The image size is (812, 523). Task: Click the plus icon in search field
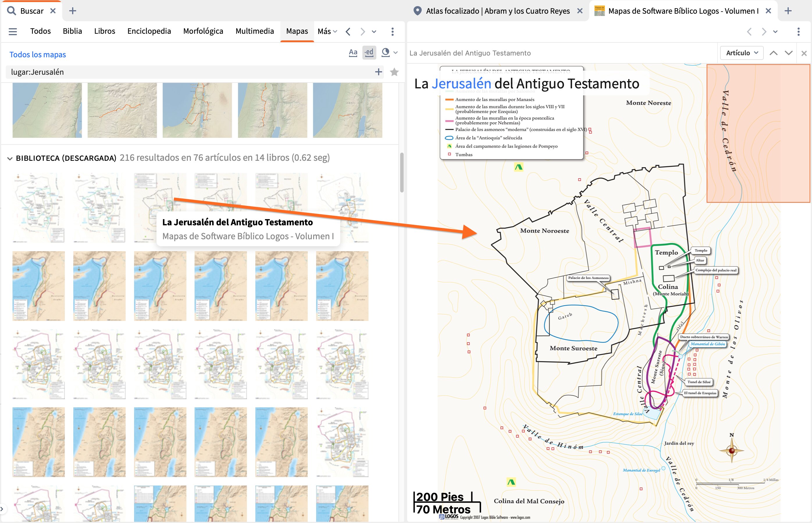(x=378, y=72)
